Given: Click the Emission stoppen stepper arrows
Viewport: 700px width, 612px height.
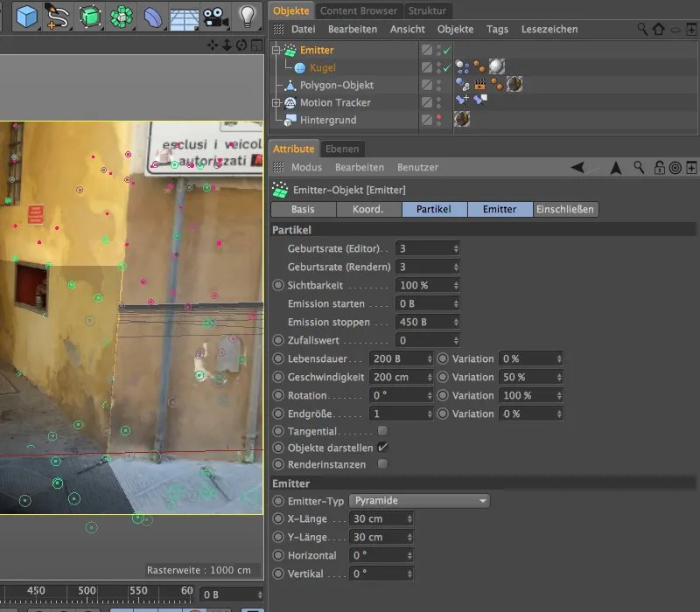Looking at the screenshot, I should tap(456, 322).
